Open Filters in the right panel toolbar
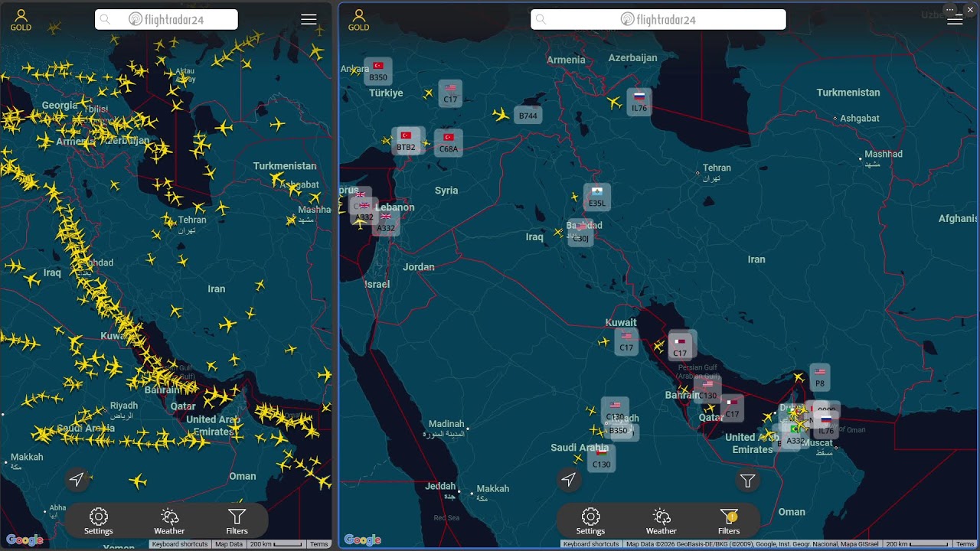 [729, 521]
